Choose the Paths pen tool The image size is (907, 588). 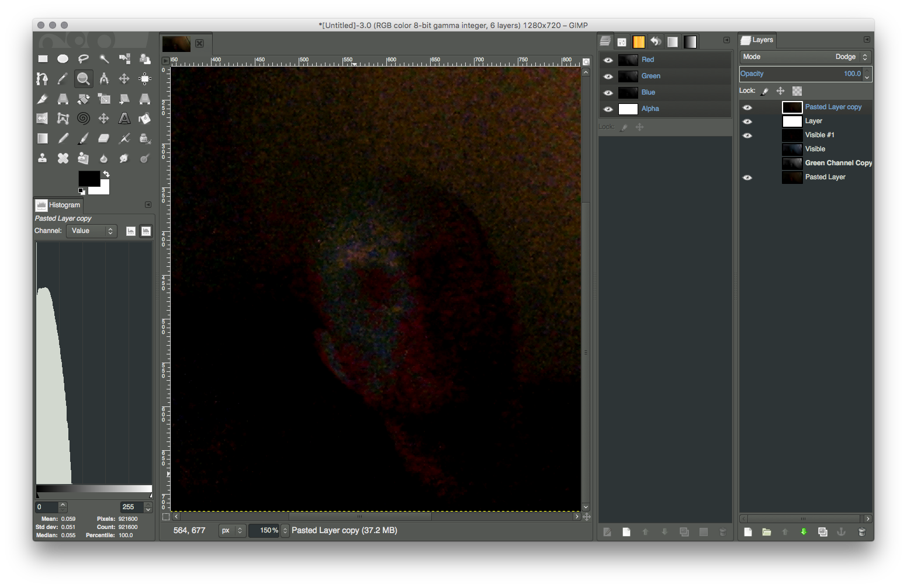[x=43, y=79]
